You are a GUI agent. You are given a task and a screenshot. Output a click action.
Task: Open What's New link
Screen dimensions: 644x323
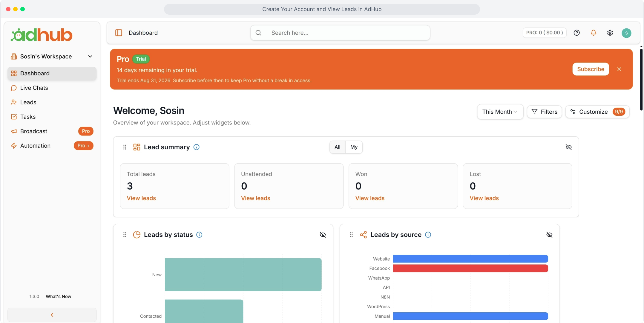[x=59, y=296]
